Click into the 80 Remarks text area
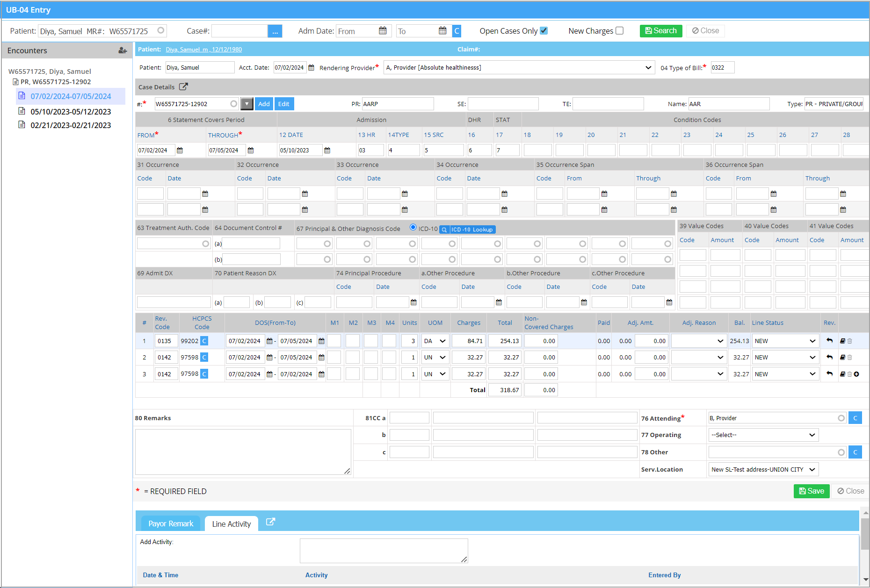Viewport: 870px width, 588px height. [x=243, y=452]
